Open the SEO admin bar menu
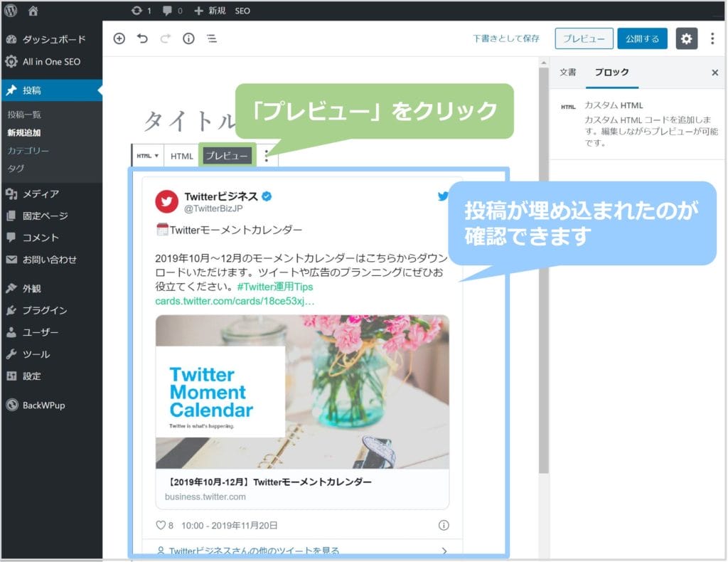The image size is (728, 562). click(242, 11)
